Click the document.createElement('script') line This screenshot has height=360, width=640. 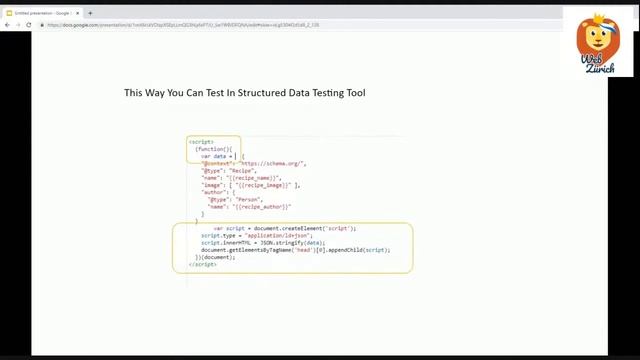[285, 229]
